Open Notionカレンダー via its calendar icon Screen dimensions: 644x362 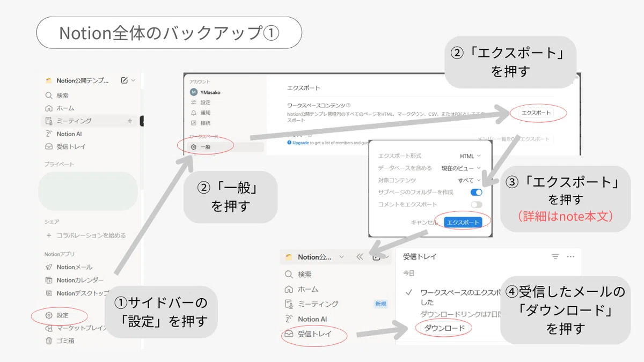coord(49,280)
